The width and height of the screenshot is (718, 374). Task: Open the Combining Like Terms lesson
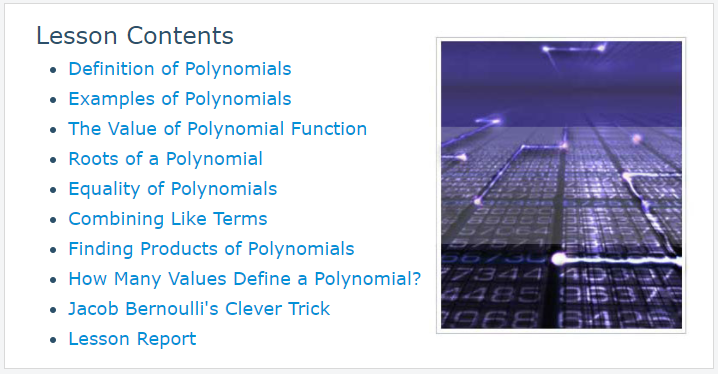(x=168, y=219)
